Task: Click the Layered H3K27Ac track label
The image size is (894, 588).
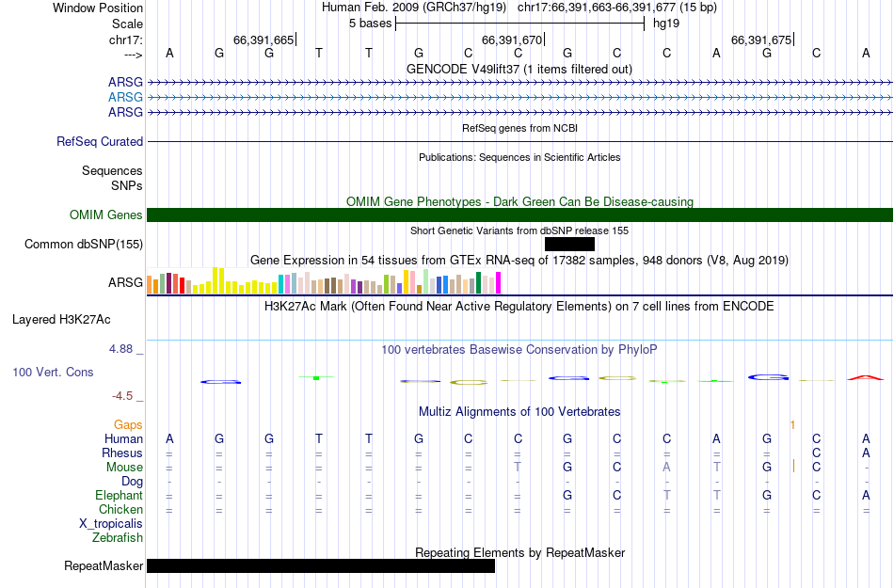Action: coord(61,320)
